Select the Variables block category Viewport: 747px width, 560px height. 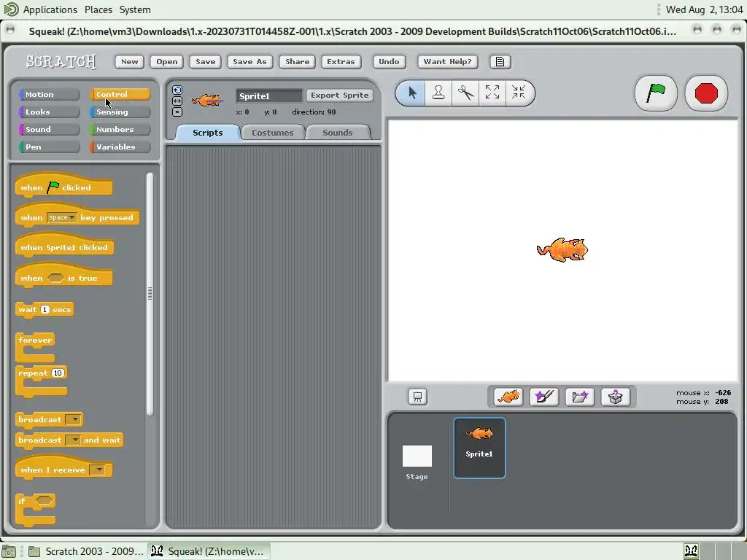pos(120,147)
